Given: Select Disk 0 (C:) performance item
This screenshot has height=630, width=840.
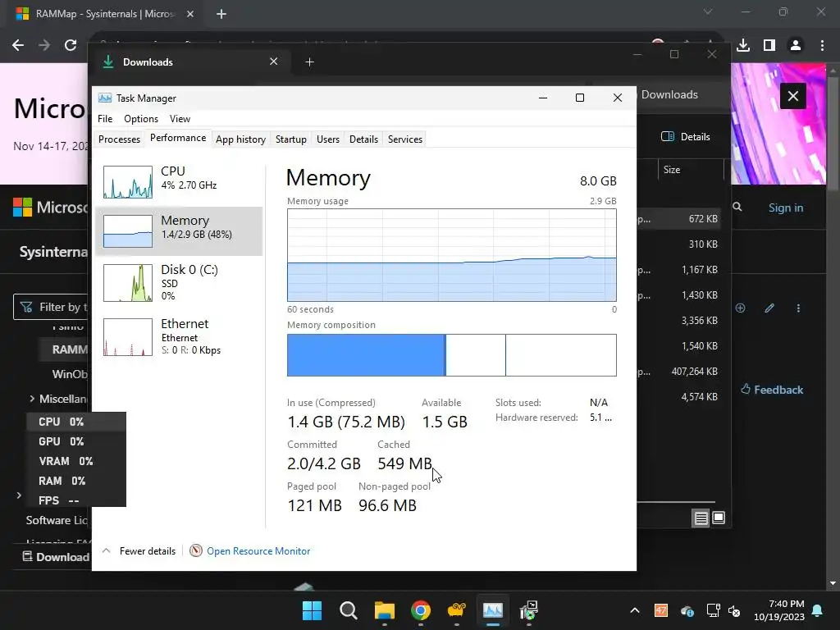Looking at the screenshot, I should pyautogui.click(x=179, y=282).
